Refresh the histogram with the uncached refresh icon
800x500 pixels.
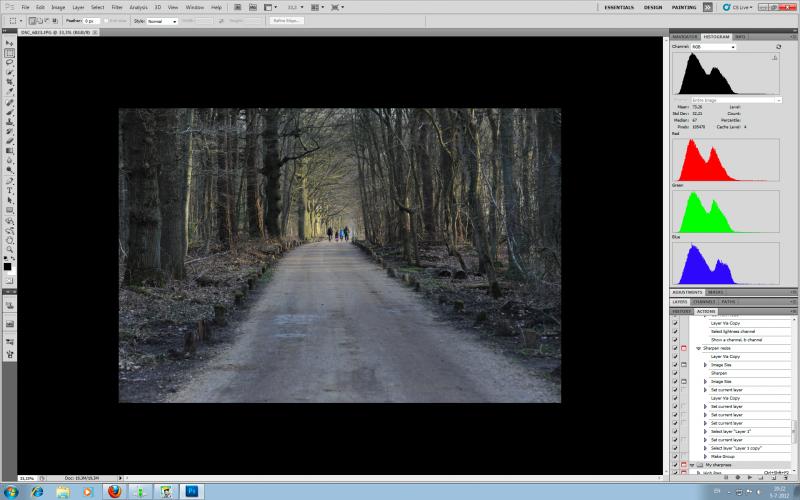[778, 46]
